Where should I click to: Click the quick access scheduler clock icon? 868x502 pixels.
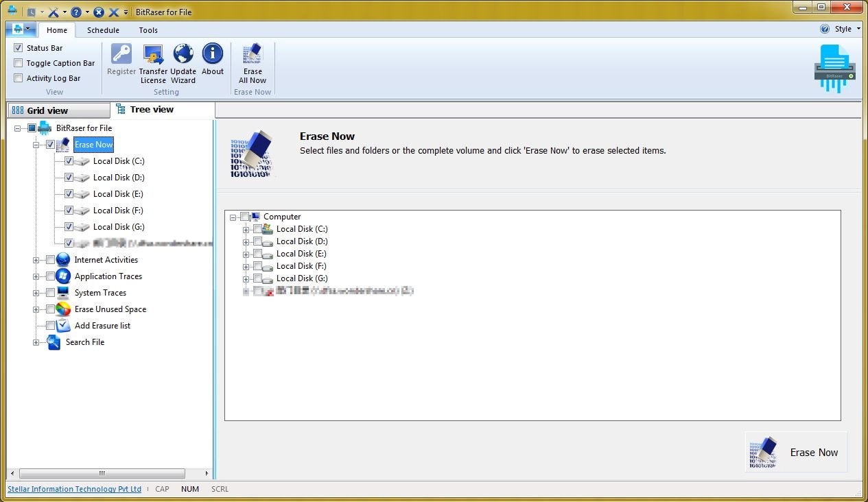(31, 12)
